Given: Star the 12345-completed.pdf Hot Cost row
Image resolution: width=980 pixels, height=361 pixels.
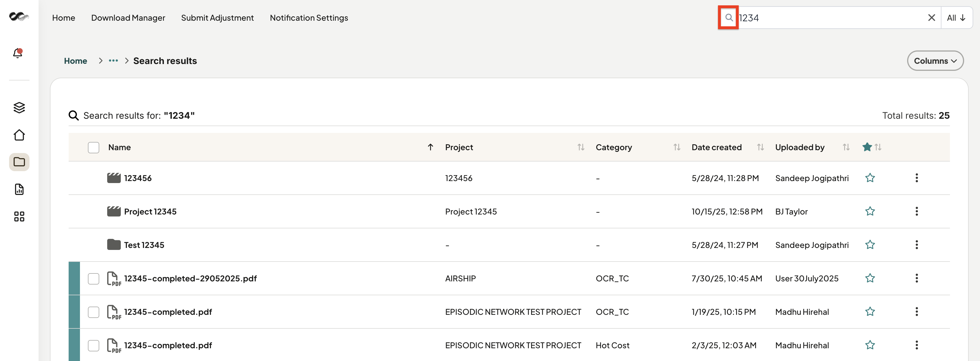Looking at the screenshot, I should coord(870,345).
